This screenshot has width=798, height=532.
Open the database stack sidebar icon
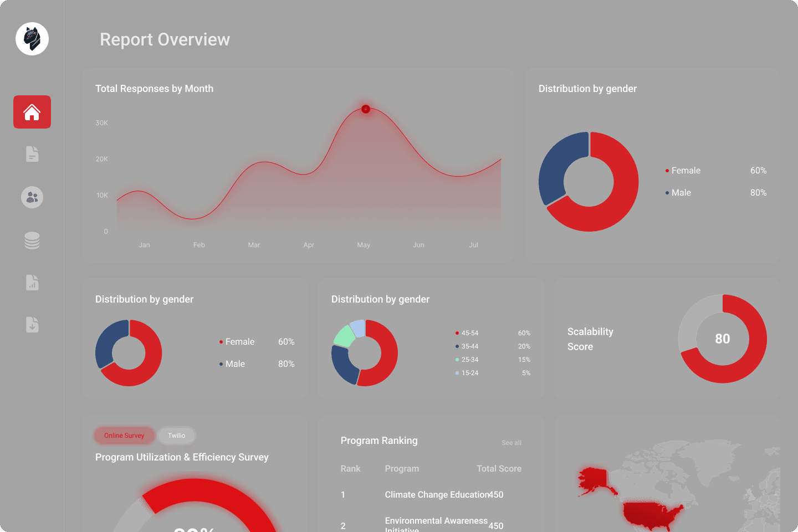(32, 241)
